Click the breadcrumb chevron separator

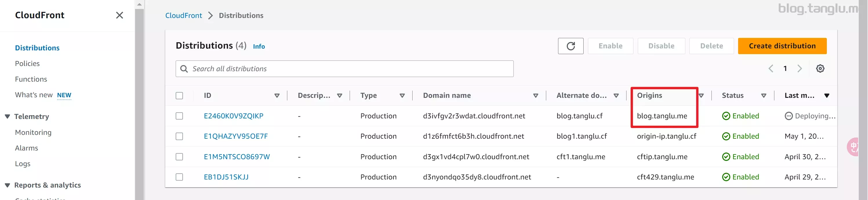click(x=210, y=15)
